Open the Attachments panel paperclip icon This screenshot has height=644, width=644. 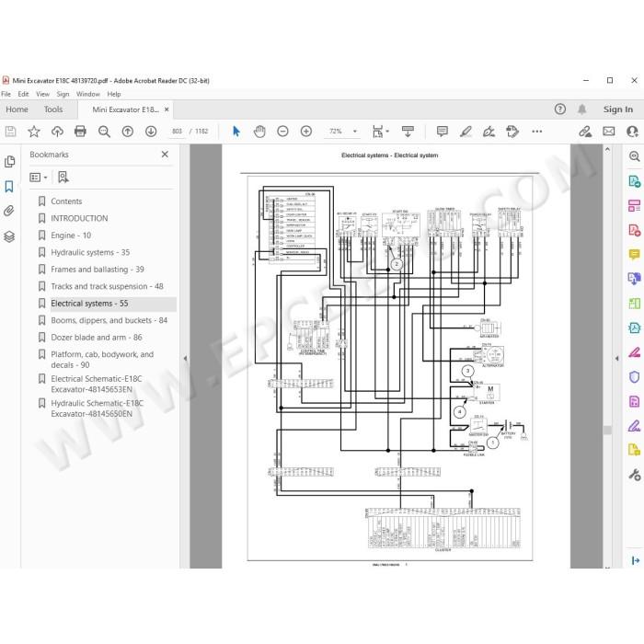pyautogui.click(x=9, y=211)
